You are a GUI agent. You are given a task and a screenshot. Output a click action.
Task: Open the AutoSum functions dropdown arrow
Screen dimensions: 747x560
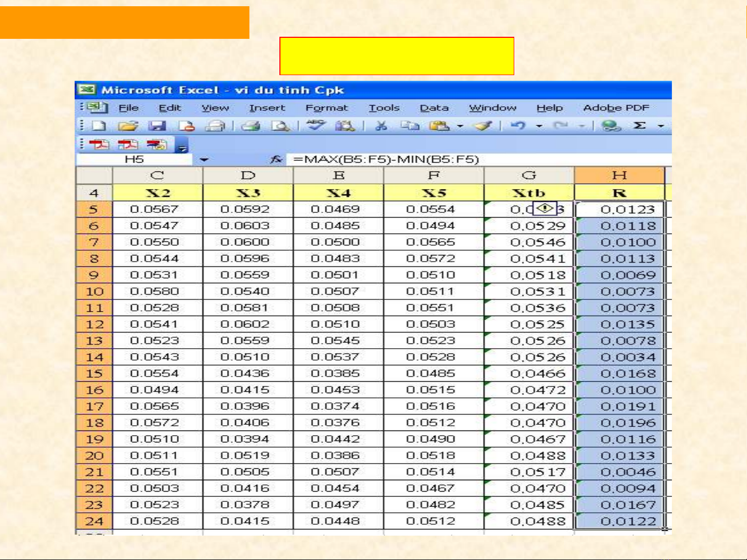[x=660, y=126]
